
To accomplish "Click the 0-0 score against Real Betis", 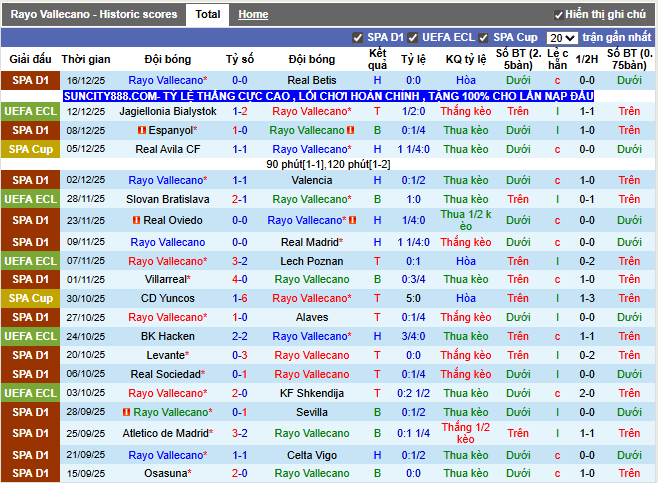I will 240,80.
